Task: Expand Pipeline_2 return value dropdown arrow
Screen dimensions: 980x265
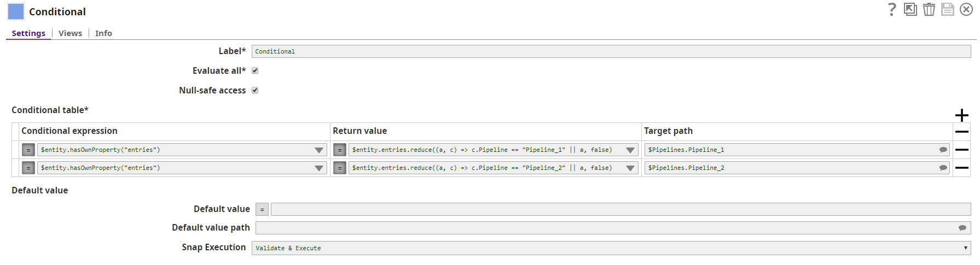Action: [630, 168]
